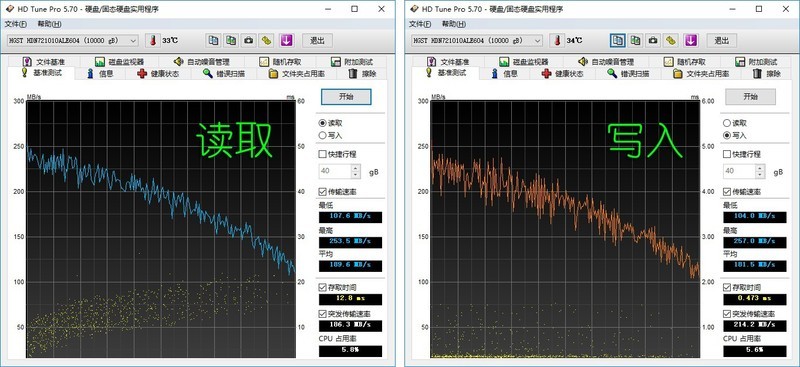Click 文件基准 icon in read-test window

pyautogui.click(x=28, y=62)
